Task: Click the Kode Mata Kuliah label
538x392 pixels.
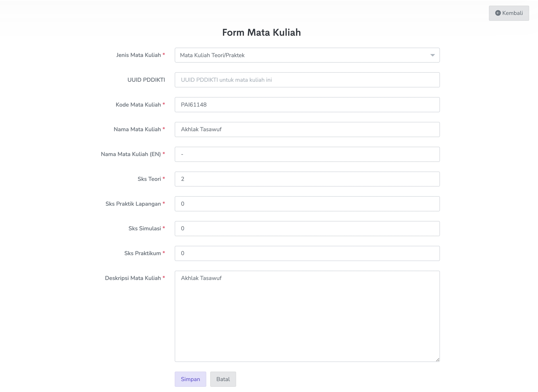Action: click(138, 105)
